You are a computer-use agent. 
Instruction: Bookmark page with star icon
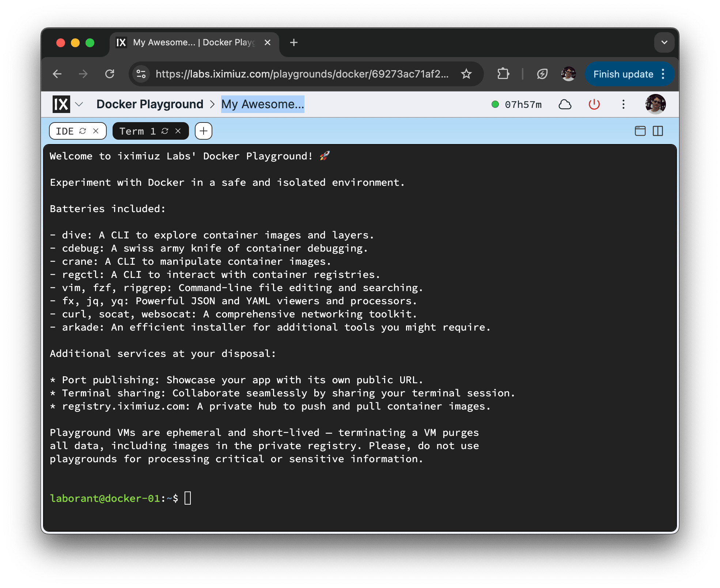[466, 74]
